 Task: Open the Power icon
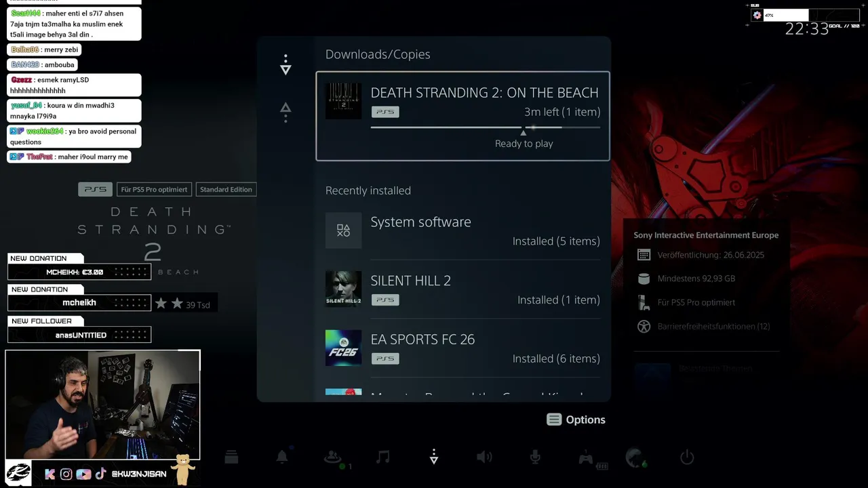pyautogui.click(x=687, y=457)
